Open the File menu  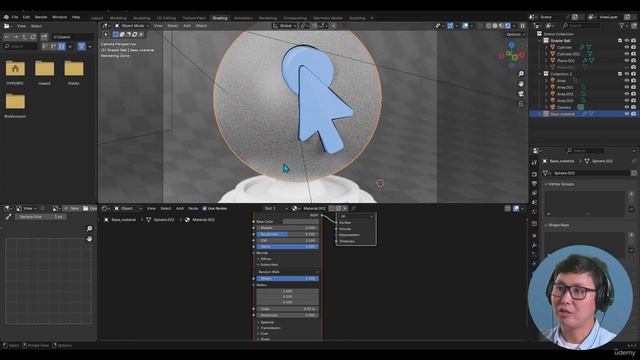(15, 17)
